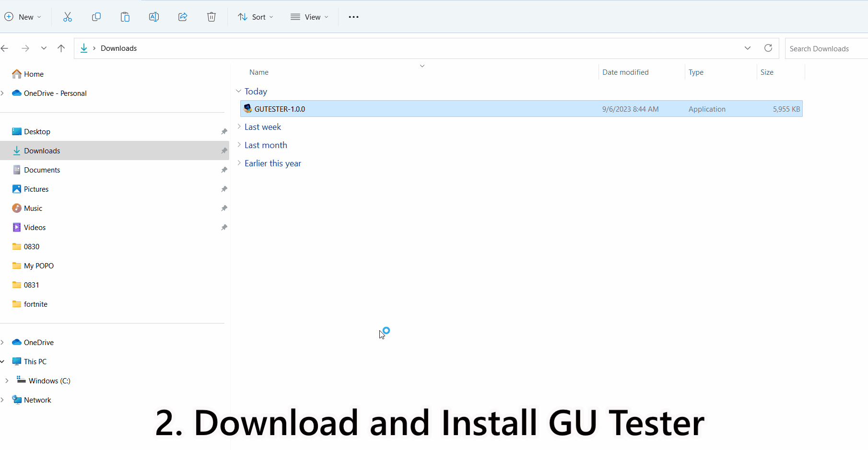
Task: Click the Delete trash icon
Action: (211, 17)
